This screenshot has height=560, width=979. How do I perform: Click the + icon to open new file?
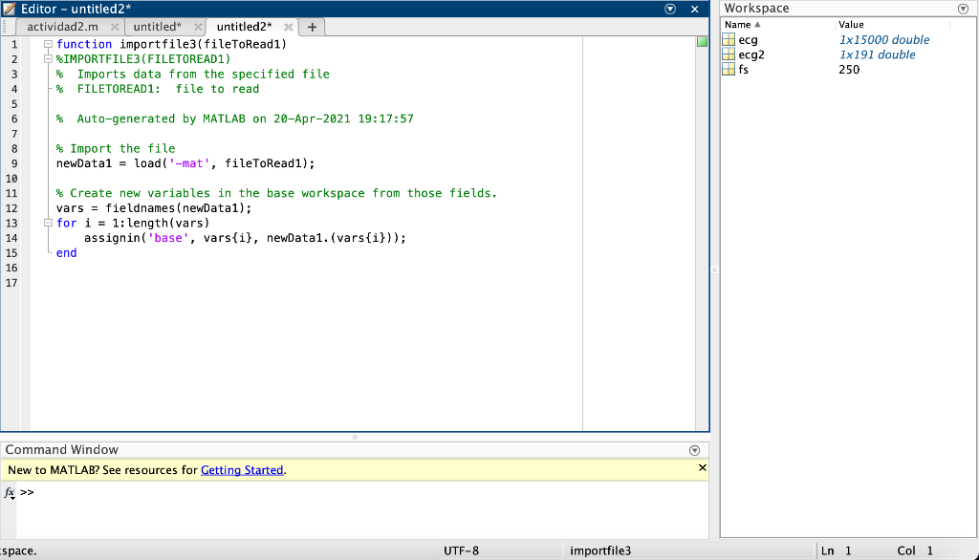tap(312, 28)
